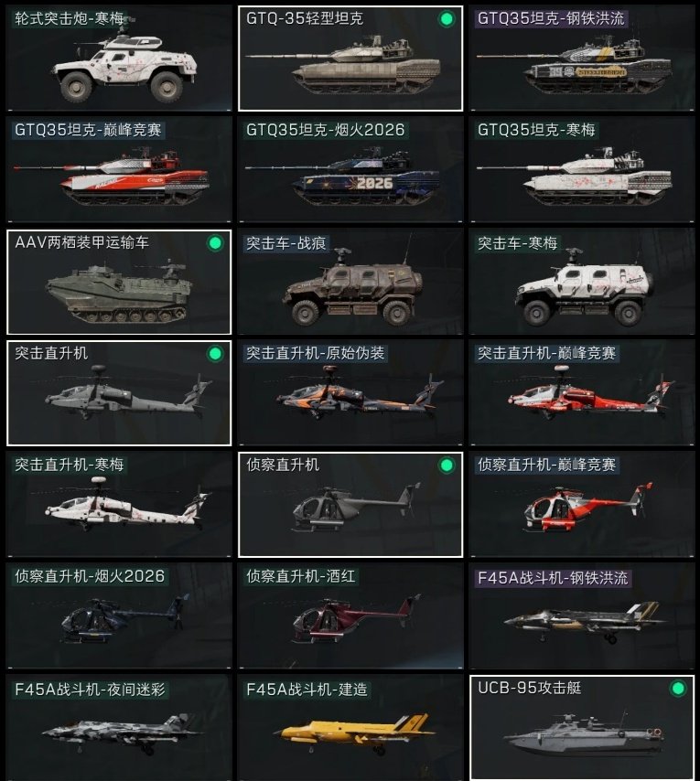Select the GTQ35坦克-寒梅 white tank skin
Viewport: 700px width, 781px height.
[581, 169]
